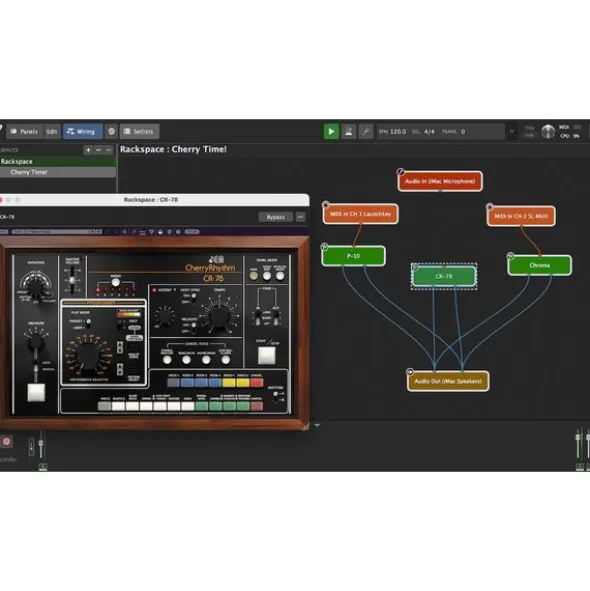Switch to the Wiring view
590x591 pixels.
click(x=82, y=132)
